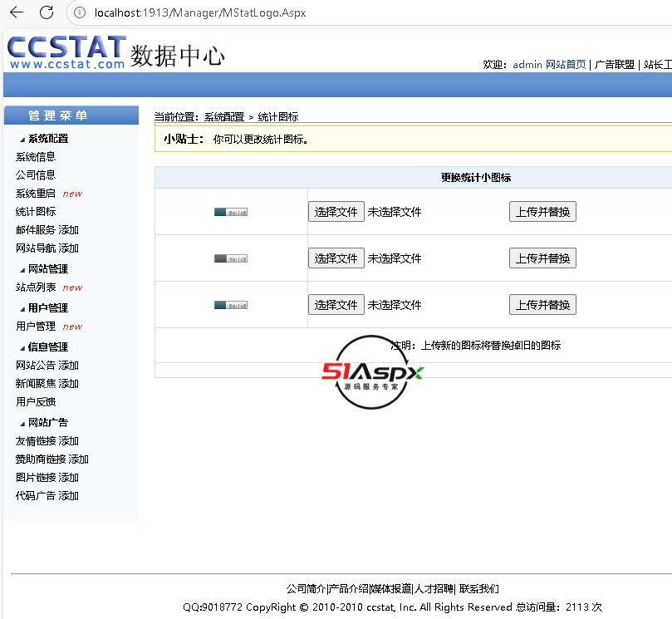Click the browser back arrow
This screenshot has width=672, height=619.
(17, 12)
